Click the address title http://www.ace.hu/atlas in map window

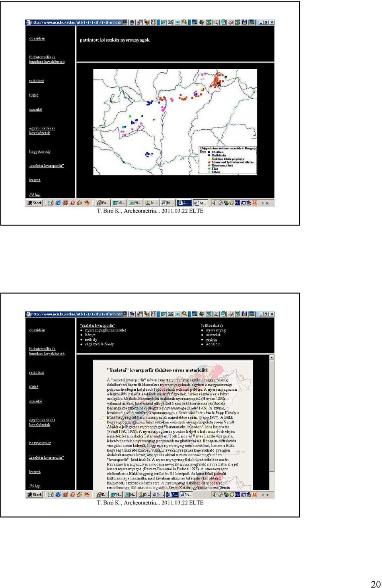point(77,23)
